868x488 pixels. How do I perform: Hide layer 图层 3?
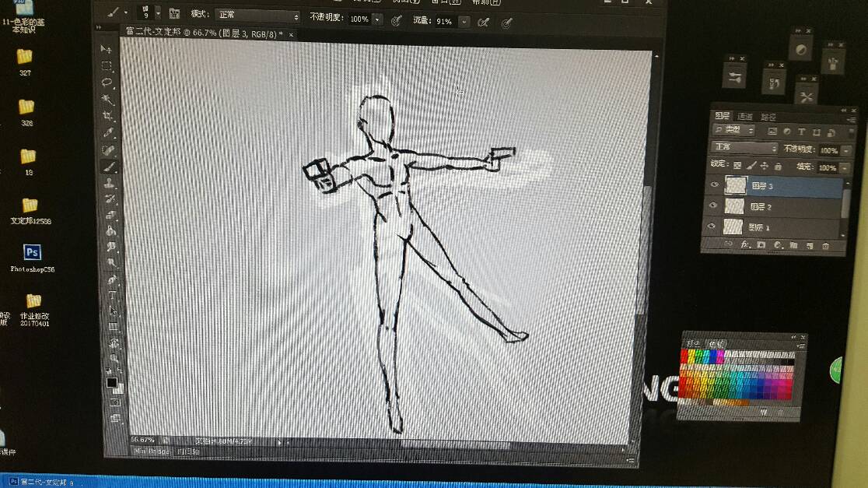point(714,184)
